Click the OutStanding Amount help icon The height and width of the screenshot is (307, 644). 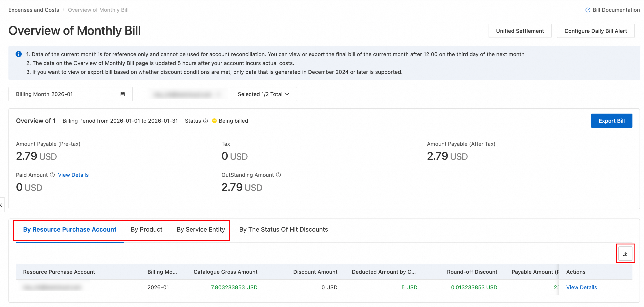tap(278, 175)
